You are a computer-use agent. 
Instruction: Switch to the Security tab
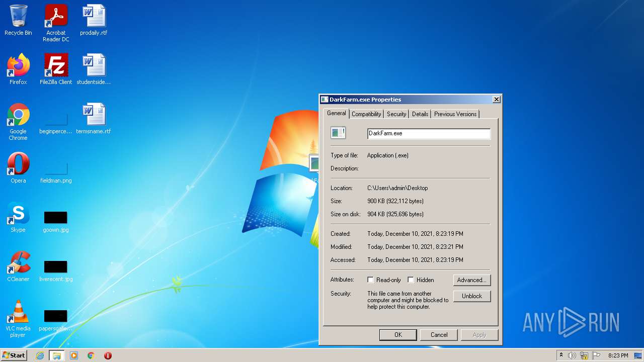coord(396,114)
